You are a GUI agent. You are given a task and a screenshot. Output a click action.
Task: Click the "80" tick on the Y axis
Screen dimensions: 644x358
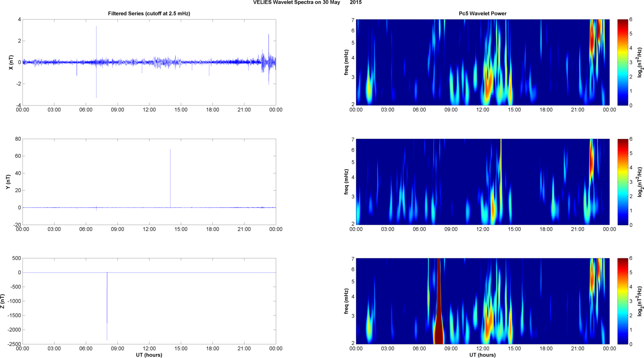tap(18, 139)
